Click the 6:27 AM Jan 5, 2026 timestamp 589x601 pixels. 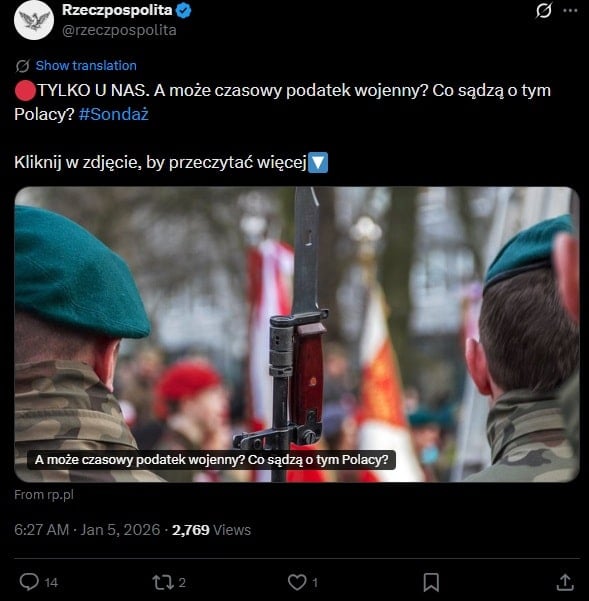87,530
